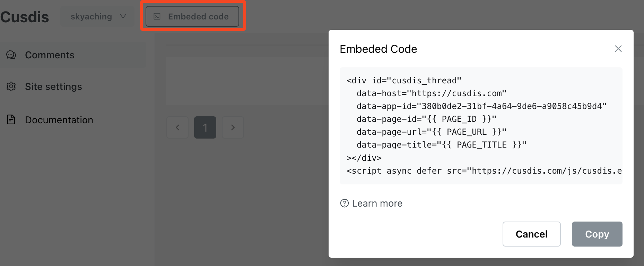Copy the embed code
Screen dimensions: 644x266
pyautogui.click(x=597, y=234)
